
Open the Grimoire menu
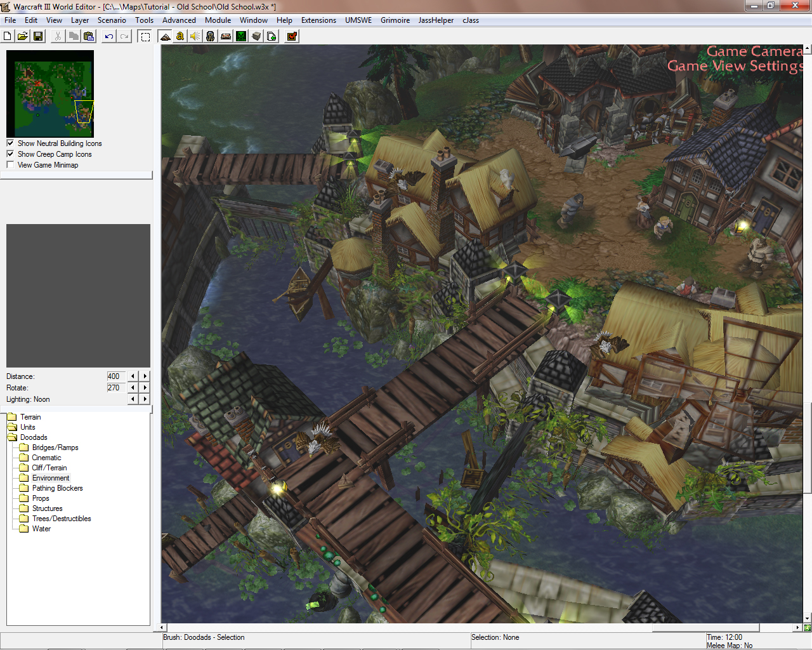(395, 20)
